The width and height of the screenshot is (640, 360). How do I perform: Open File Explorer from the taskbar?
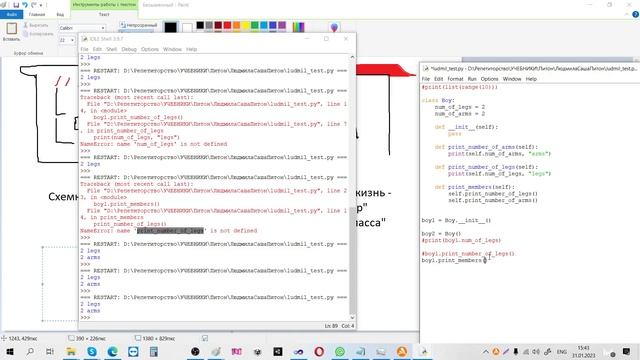coord(71,351)
